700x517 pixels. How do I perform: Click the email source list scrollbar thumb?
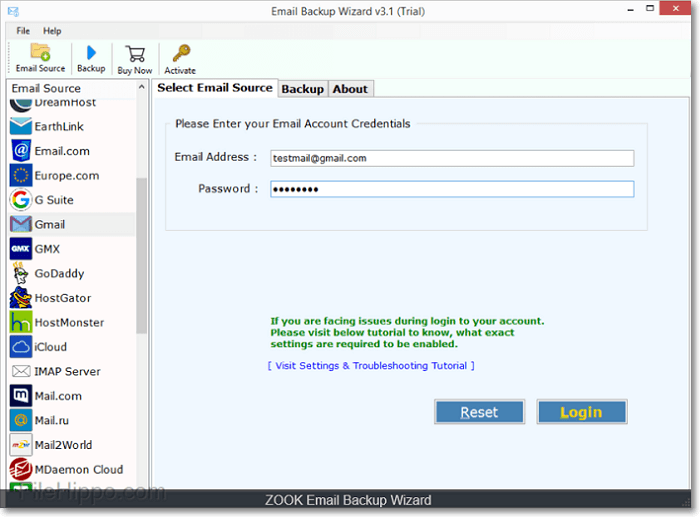[x=142, y=256]
